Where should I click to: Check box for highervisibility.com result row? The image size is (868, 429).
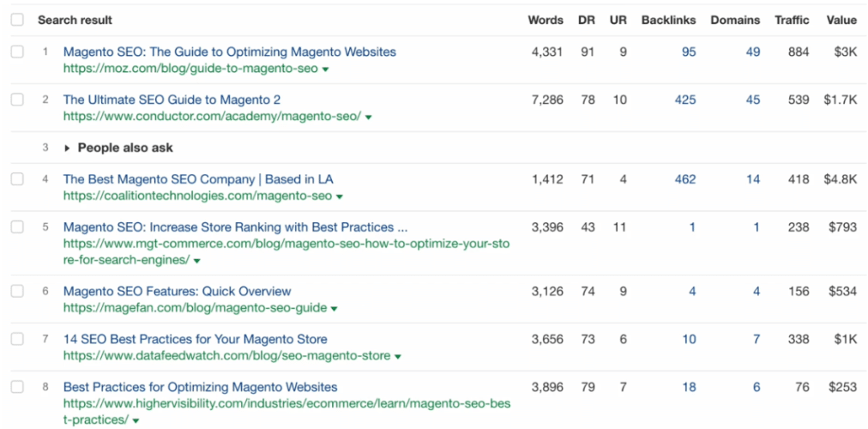tap(17, 387)
